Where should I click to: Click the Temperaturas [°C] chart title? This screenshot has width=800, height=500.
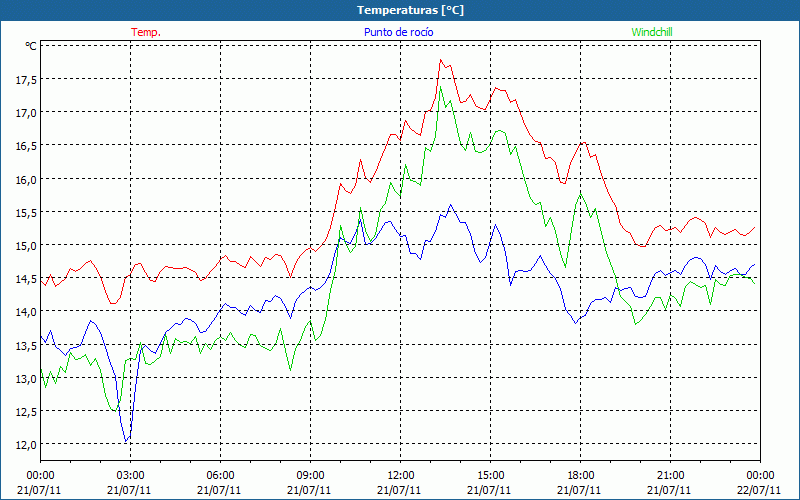click(410, 10)
